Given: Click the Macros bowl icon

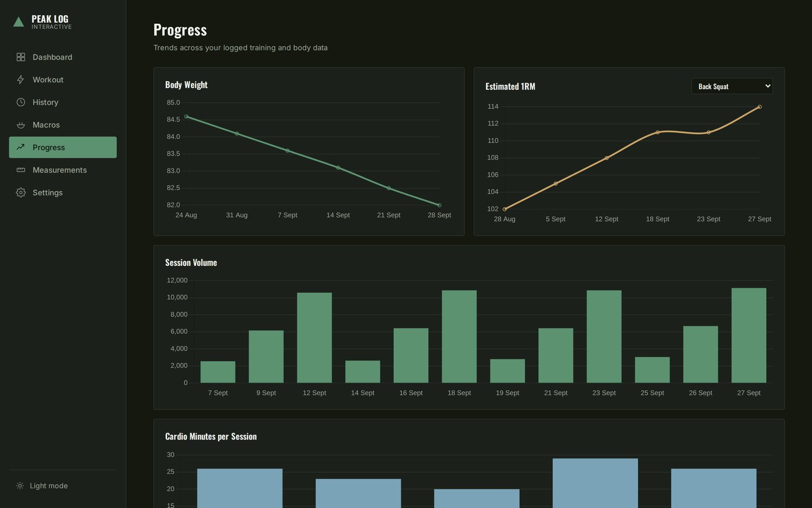Looking at the screenshot, I should 21,125.
